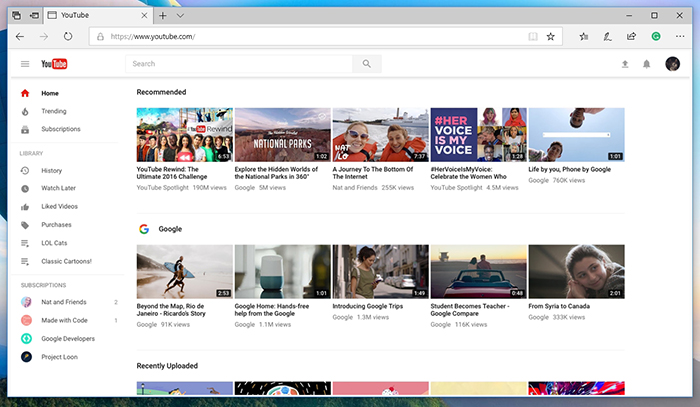Image resolution: width=700 pixels, height=407 pixels.
Task: Open the favorites hub icon
Action: 583,37
